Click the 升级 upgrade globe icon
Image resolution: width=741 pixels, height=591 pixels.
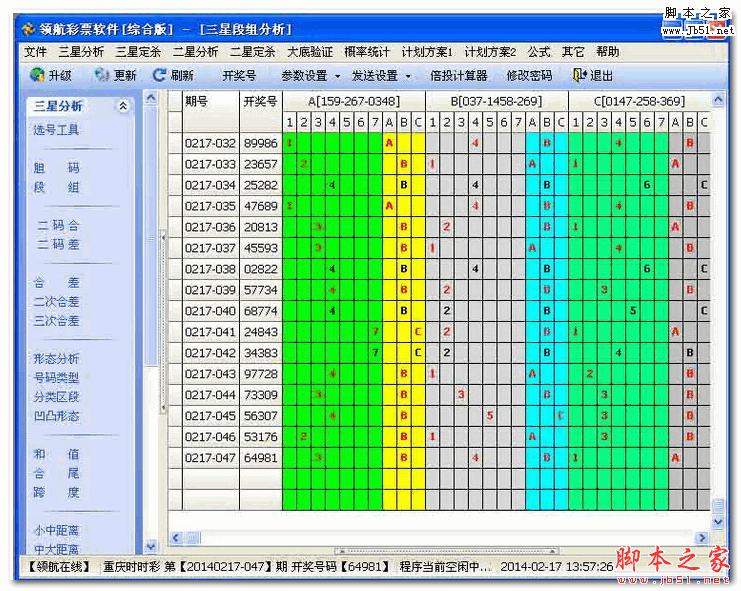click(x=37, y=75)
